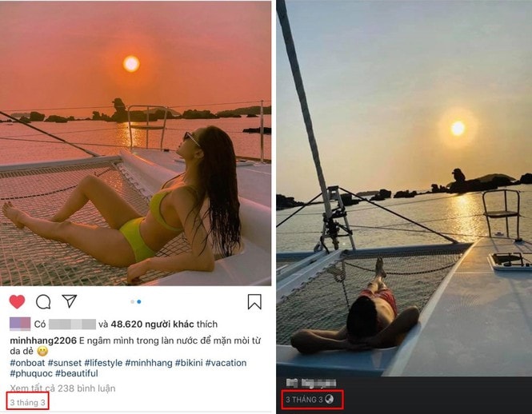Switch to the first carousel dot
This screenshot has width=532, height=414.
(132, 301)
